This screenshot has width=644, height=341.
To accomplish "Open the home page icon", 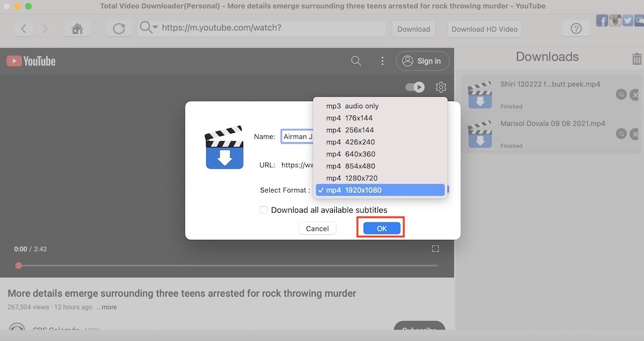I will click(x=77, y=29).
